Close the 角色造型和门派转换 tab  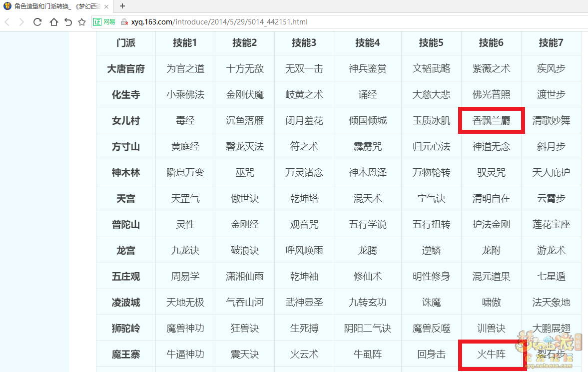pyautogui.click(x=106, y=6)
